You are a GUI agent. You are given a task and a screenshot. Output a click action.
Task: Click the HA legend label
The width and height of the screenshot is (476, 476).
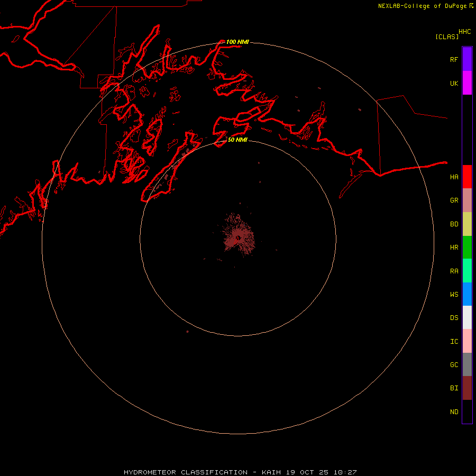tap(454, 177)
